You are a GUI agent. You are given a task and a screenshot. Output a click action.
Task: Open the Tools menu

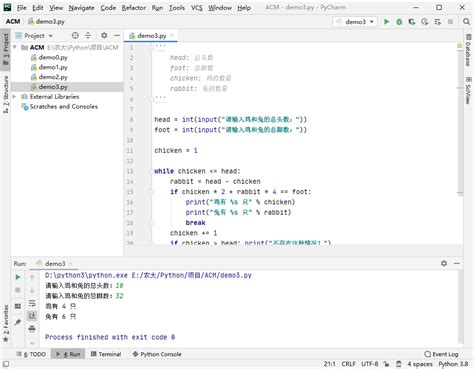coord(177,7)
